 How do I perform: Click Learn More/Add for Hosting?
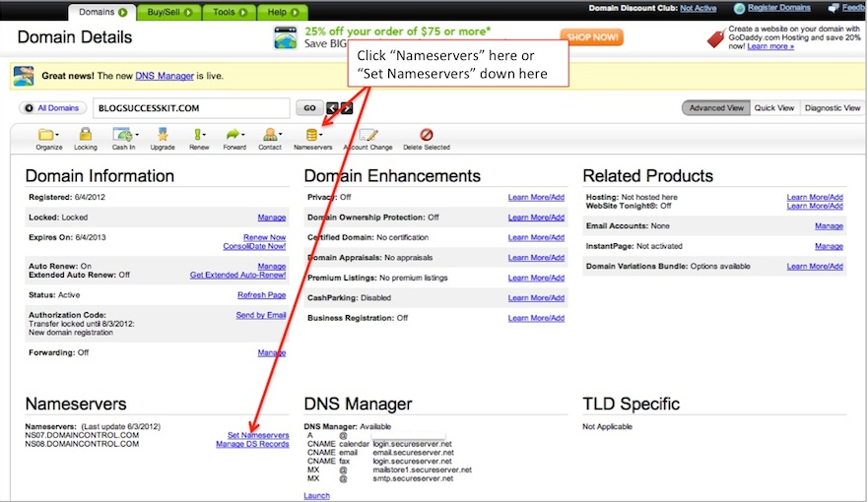pyautogui.click(x=815, y=197)
